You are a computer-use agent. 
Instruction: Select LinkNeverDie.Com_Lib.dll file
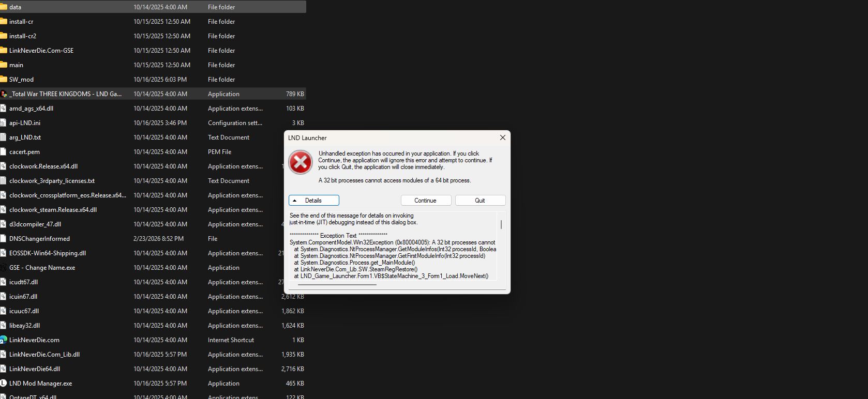44,355
